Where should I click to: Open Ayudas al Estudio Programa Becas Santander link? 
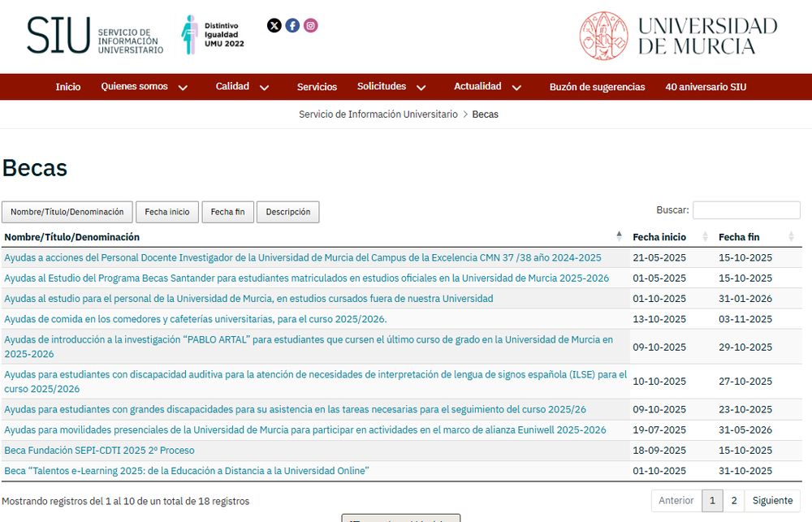pos(307,278)
